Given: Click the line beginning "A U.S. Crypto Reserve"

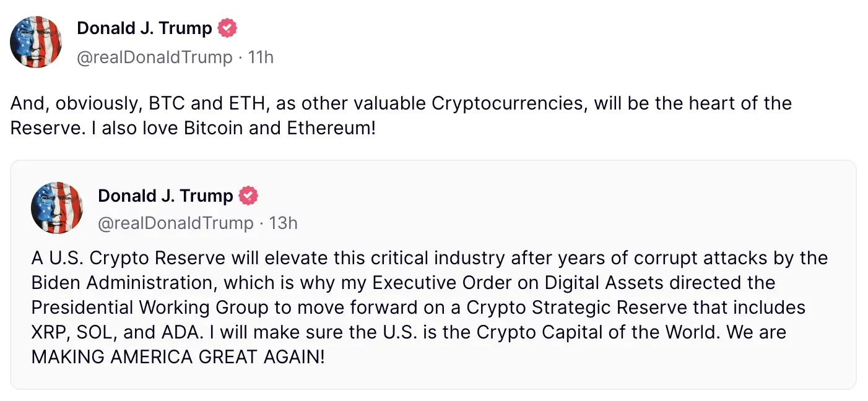Looking at the screenshot, I should click(x=430, y=257).
